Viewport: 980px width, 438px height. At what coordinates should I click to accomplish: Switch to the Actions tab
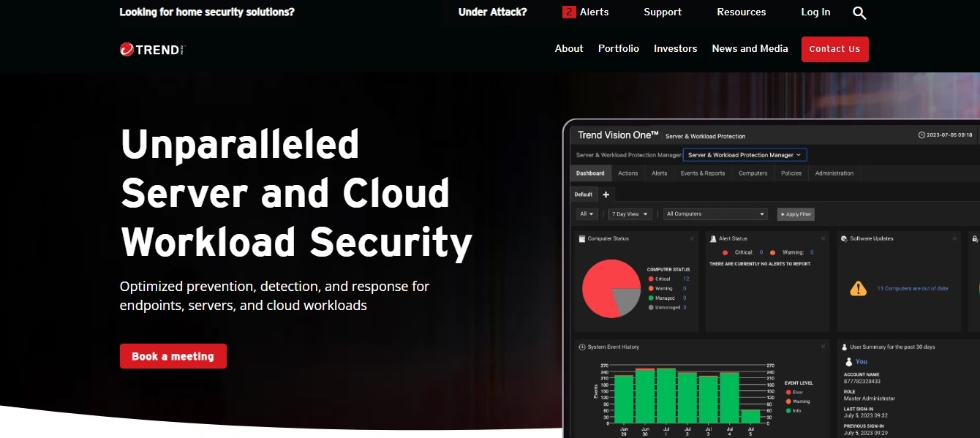coord(627,173)
